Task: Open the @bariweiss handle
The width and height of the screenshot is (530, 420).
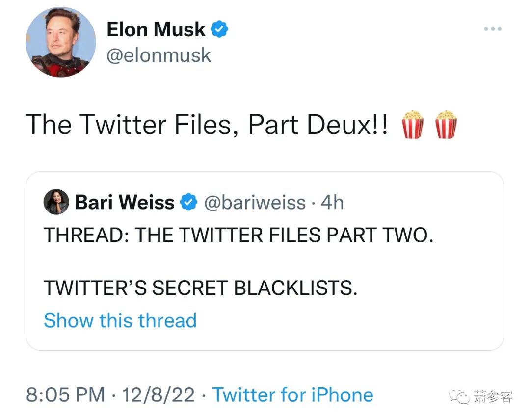Action: pos(254,202)
